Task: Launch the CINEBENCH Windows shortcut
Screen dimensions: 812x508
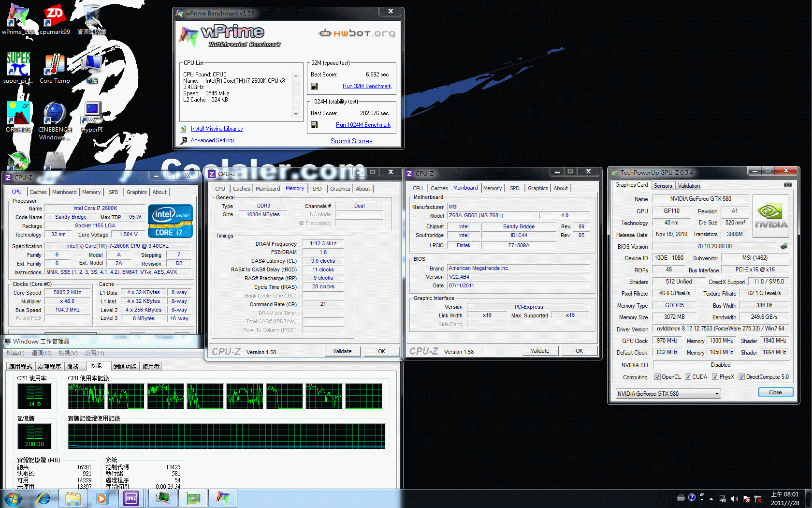Action: [55, 121]
